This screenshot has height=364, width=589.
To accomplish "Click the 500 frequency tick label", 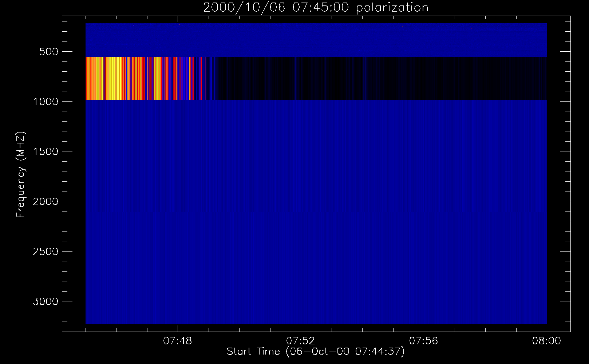I will point(49,52).
